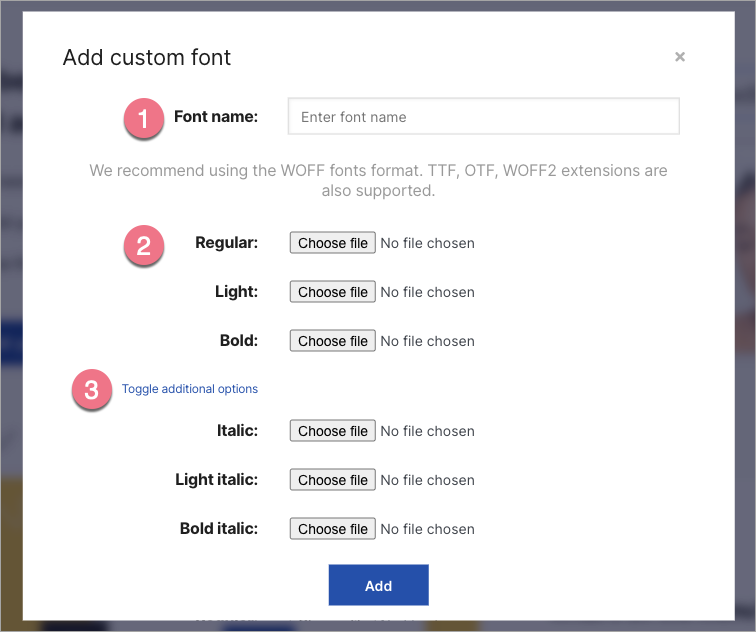Click the Regular label text
Screen dimensions: 756x632
click(x=226, y=243)
